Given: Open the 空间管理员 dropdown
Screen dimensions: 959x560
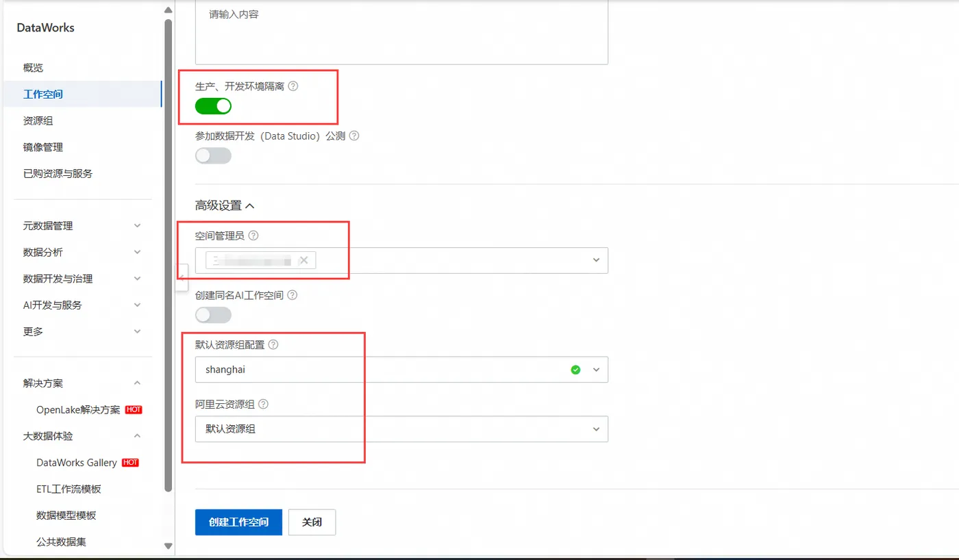Looking at the screenshot, I should [401, 260].
